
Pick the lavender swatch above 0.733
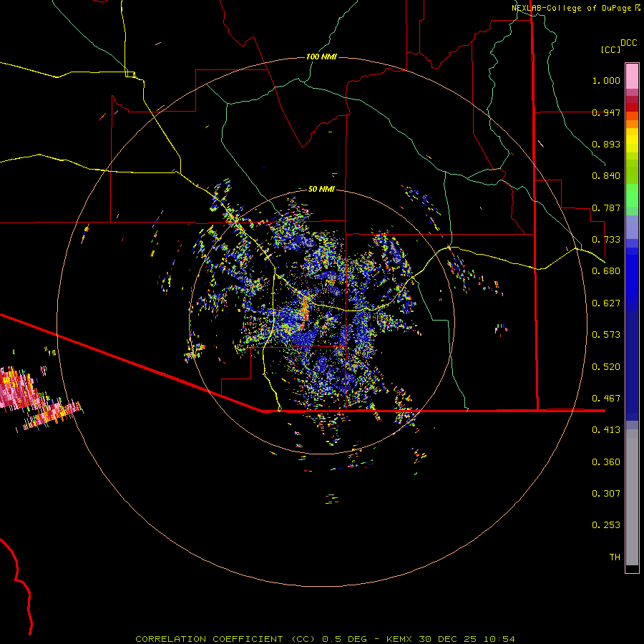[x=632, y=227]
